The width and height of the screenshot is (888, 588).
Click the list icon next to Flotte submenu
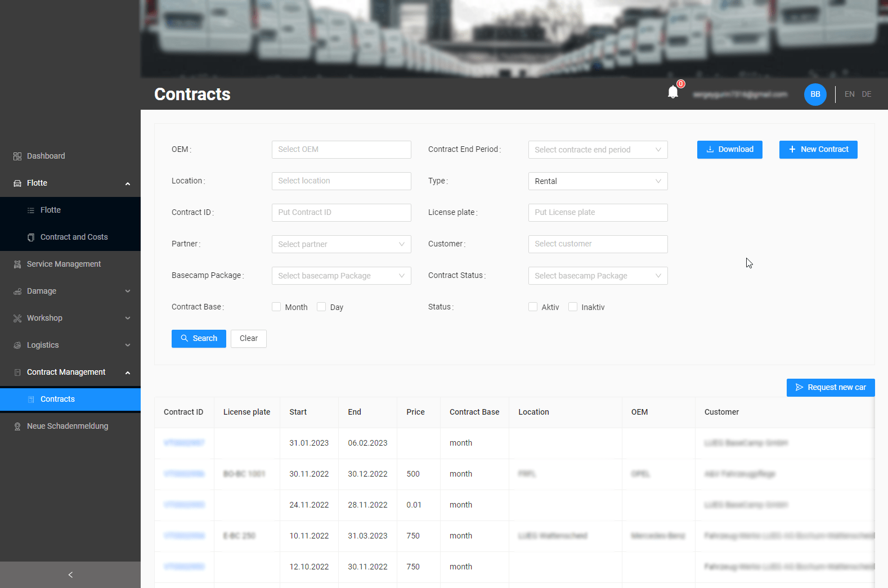pyautogui.click(x=31, y=210)
